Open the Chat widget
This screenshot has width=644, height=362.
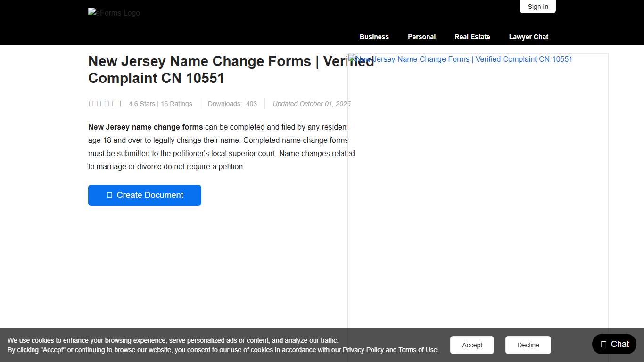pos(614,344)
